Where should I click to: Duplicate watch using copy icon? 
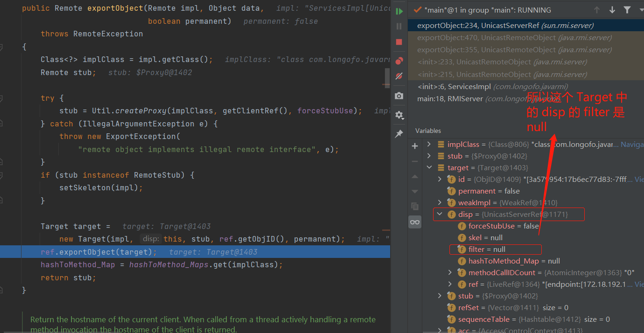(415, 206)
